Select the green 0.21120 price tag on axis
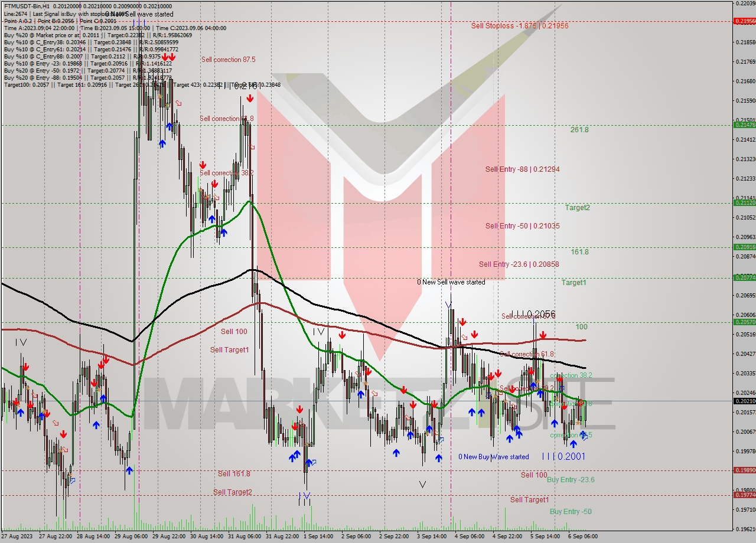 pos(745,203)
